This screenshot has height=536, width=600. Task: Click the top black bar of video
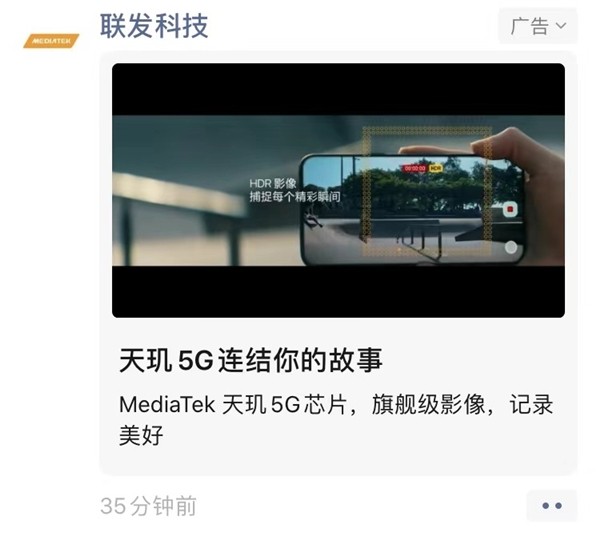338,90
